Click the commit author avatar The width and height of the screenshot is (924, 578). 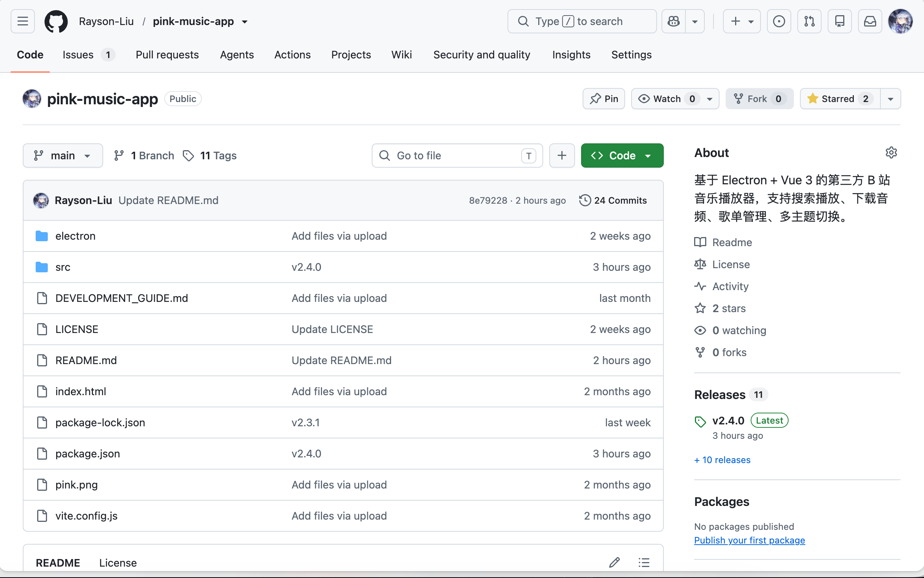pos(41,200)
